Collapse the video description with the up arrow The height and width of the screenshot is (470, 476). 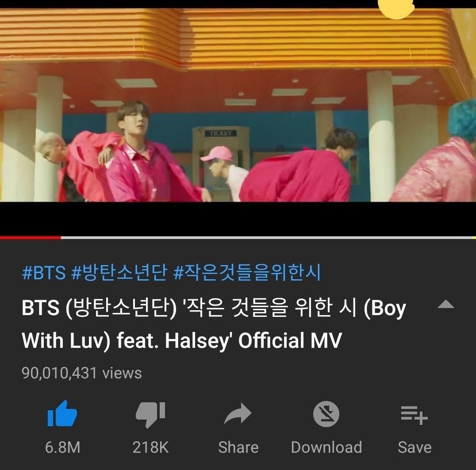coord(445,304)
